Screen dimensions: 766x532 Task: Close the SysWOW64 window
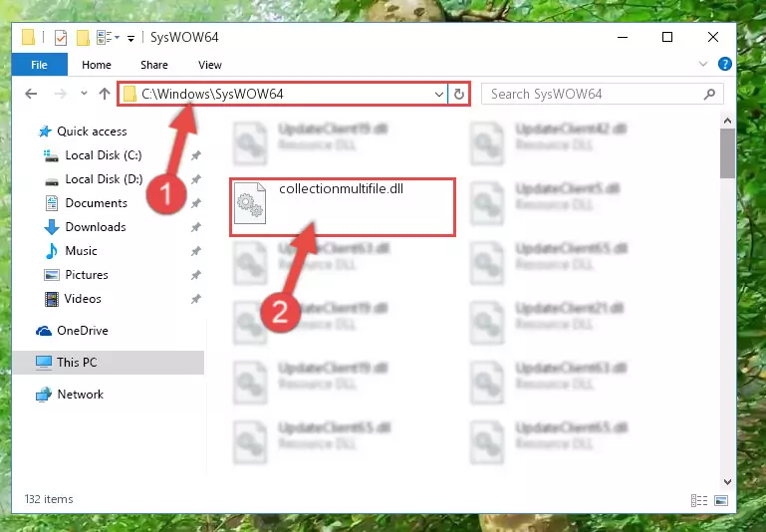point(713,37)
